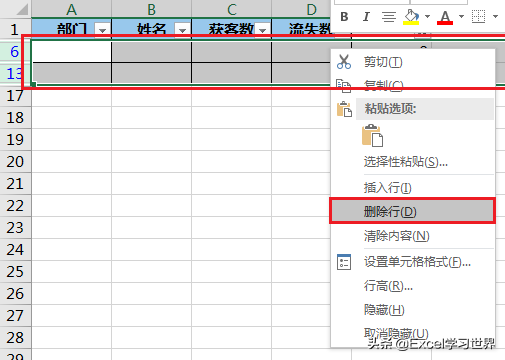Select filtered row 6 header

15,51
